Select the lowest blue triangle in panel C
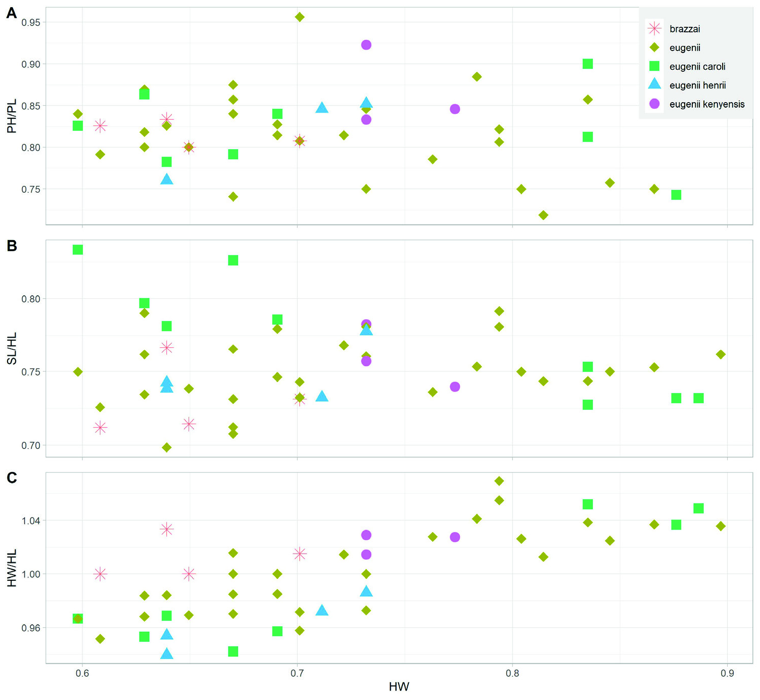Image resolution: width=760 pixels, height=700 pixels. (167, 654)
